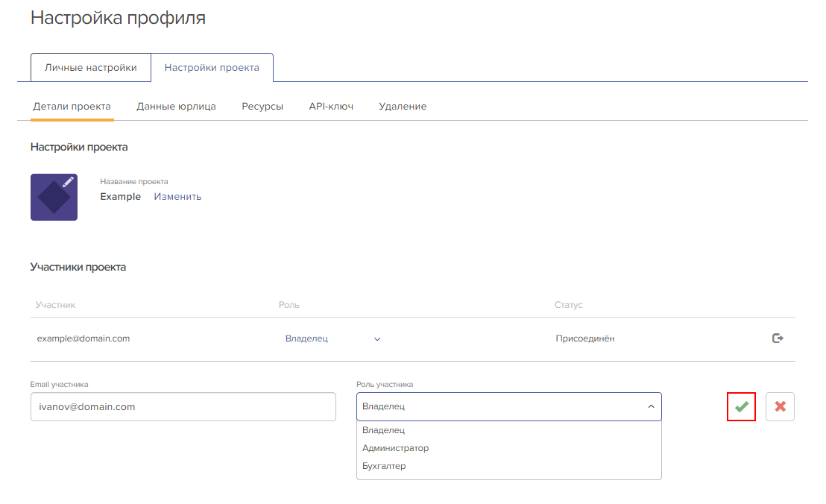Click the leave project exit icon
Screen dimensions: 826x504
(778, 338)
